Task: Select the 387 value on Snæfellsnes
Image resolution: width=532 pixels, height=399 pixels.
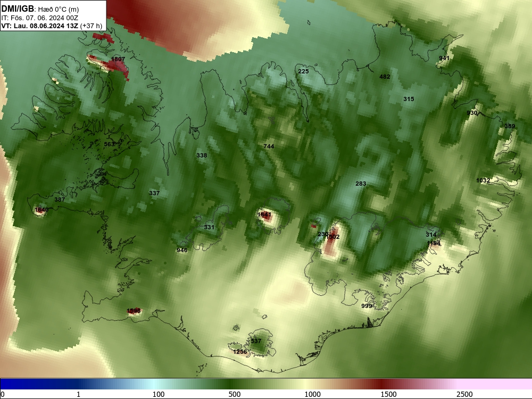Action: (x=60, y=199)
